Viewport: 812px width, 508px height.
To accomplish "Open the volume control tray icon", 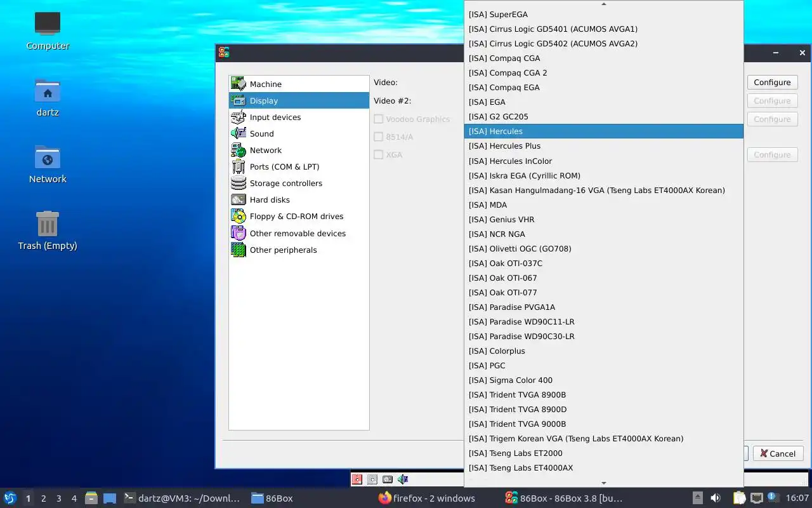I will coord(715,498).
